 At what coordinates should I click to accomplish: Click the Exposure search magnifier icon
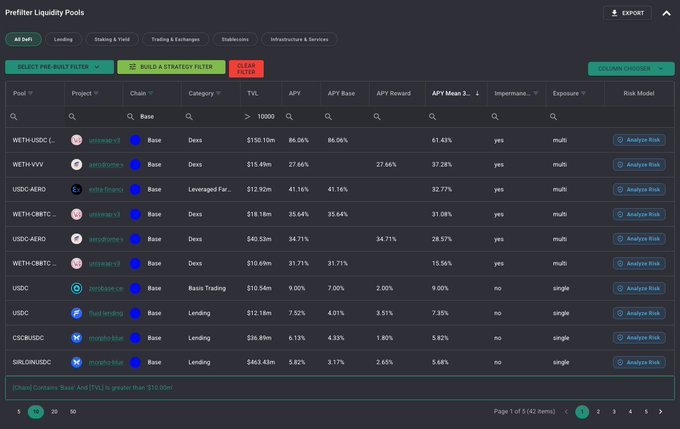tap(553, 117)
